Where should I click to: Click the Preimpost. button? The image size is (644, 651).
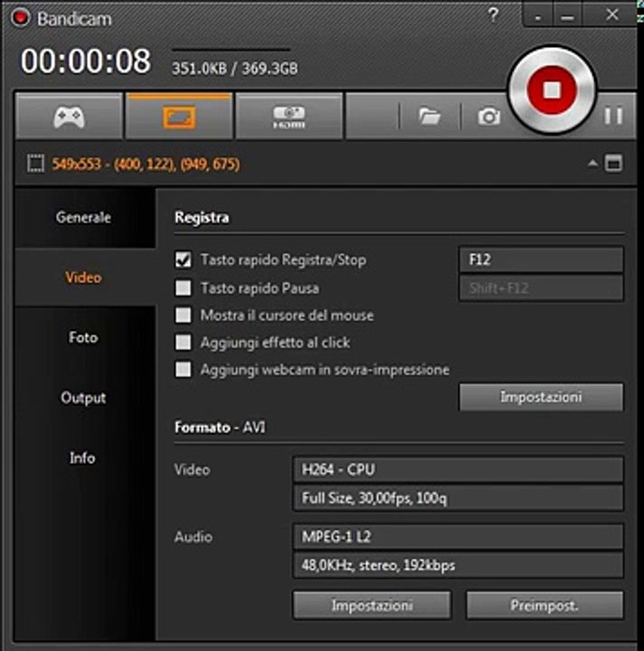[545, 605]
